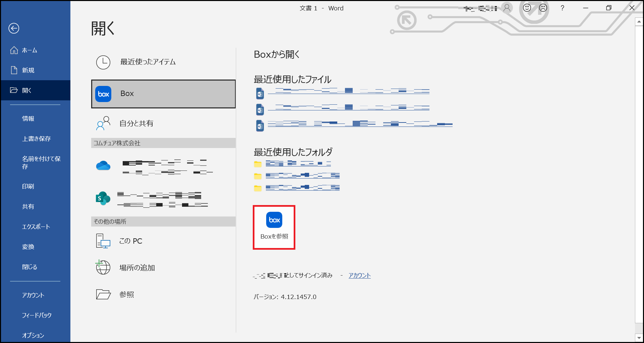Select 変換 in the sidebar

(x=35, y=247)
